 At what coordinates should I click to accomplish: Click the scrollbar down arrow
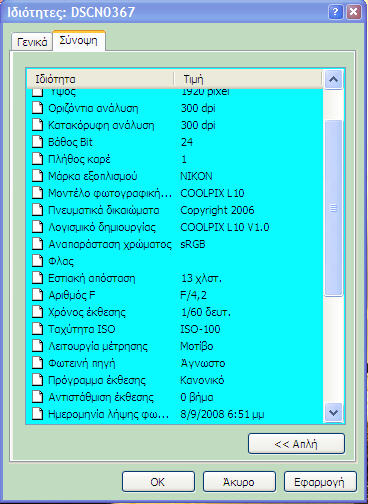pos(333,413)
